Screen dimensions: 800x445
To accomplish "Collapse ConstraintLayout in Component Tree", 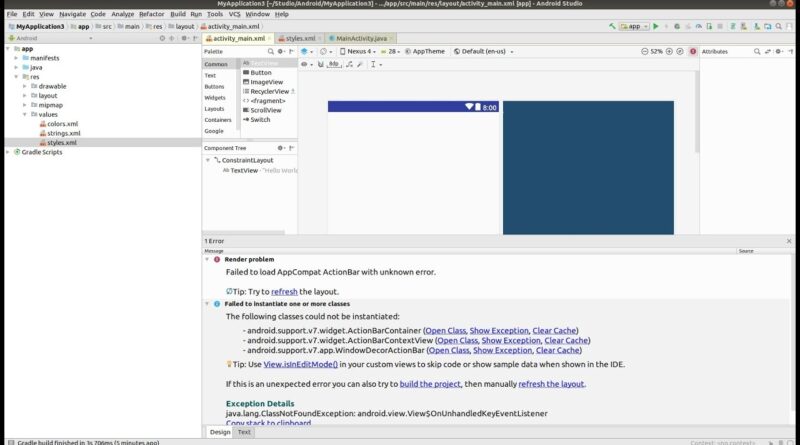I will pyautogui.click(x=208, y=160).
